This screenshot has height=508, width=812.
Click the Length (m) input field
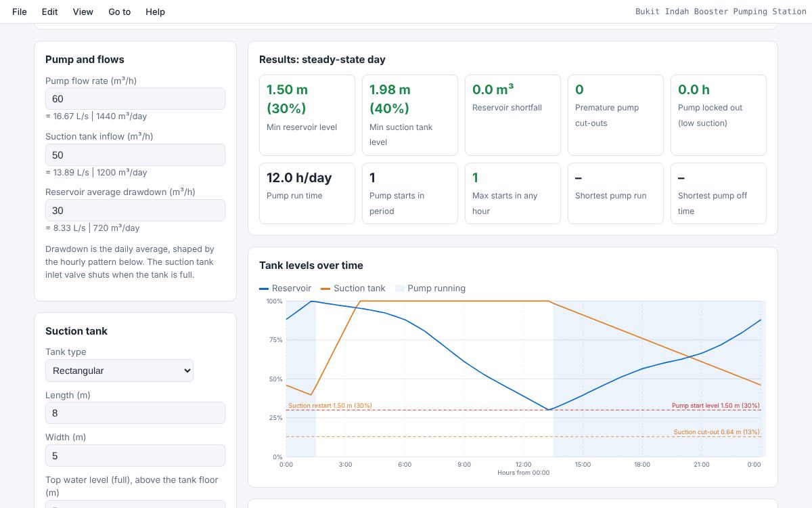coord(135,413)
